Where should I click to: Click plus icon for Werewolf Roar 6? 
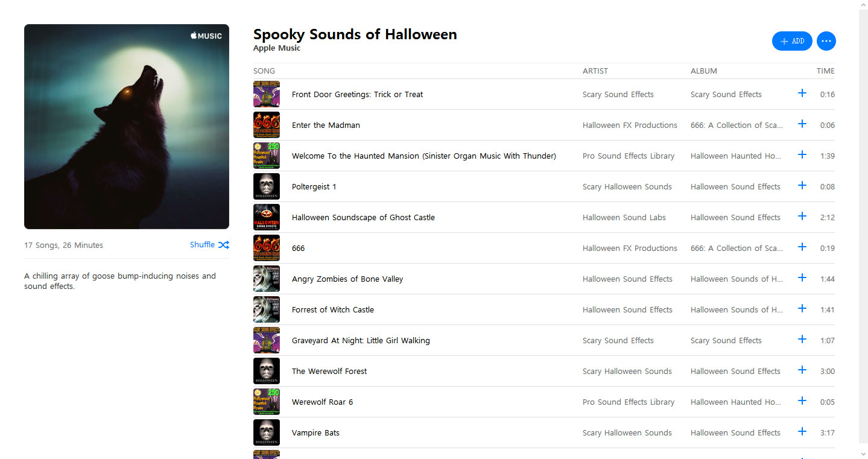tap(802, 401)
